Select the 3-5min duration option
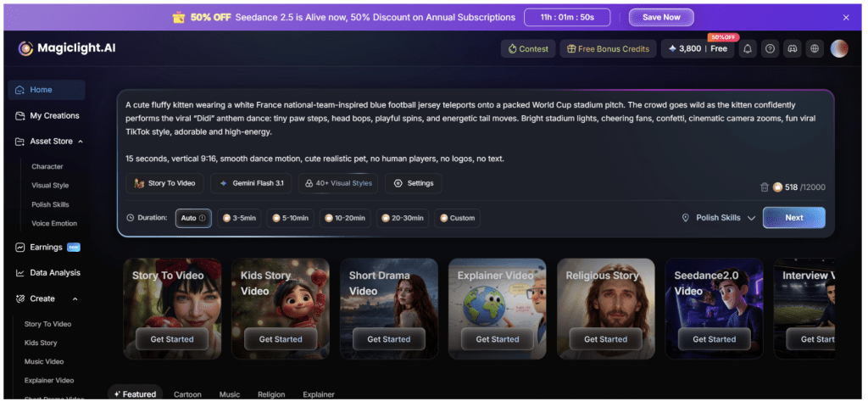Screen dimensions: 868x407 pos(239,218)
